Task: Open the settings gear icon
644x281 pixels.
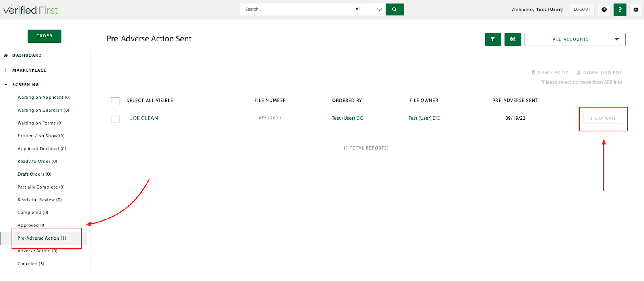Action: click(636, 10)
